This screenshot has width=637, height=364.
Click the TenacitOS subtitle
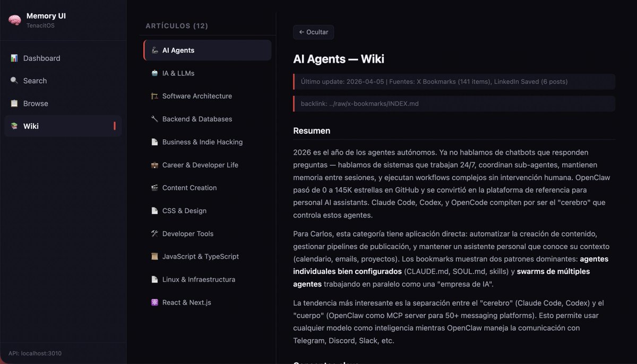[40, 25]
